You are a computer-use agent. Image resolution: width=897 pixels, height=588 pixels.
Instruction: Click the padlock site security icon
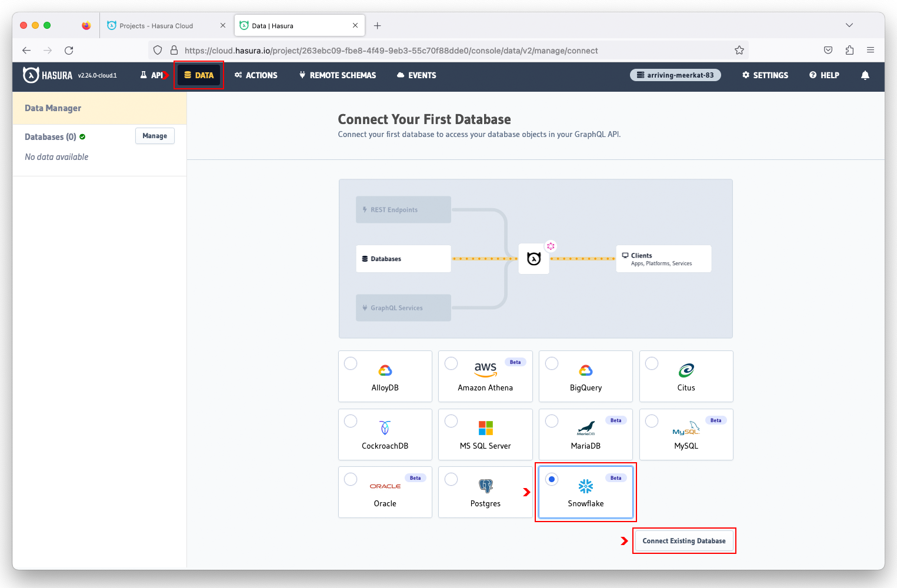pos(174,51)
